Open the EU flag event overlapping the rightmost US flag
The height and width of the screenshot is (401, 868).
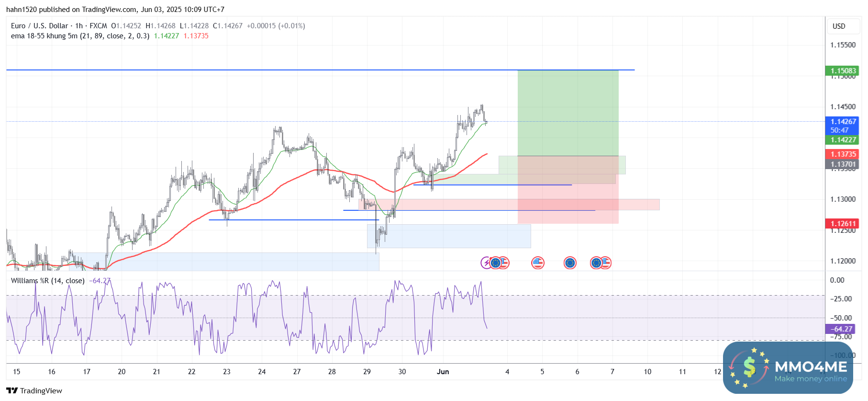click(x=596, y=263)
